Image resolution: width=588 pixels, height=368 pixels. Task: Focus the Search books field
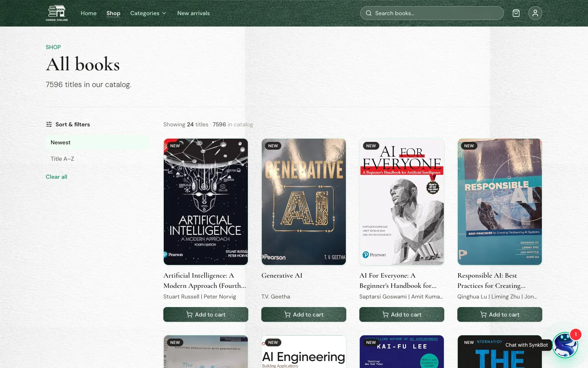[432, 13]
